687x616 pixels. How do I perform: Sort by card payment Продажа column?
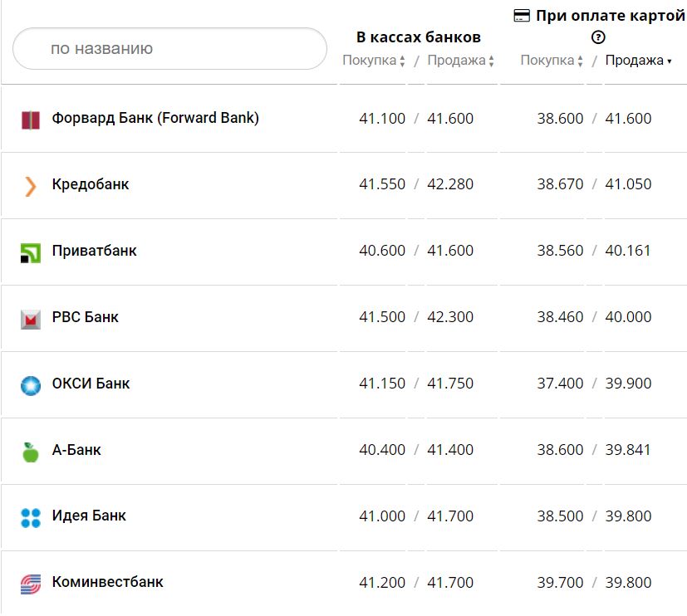[638, 61]
